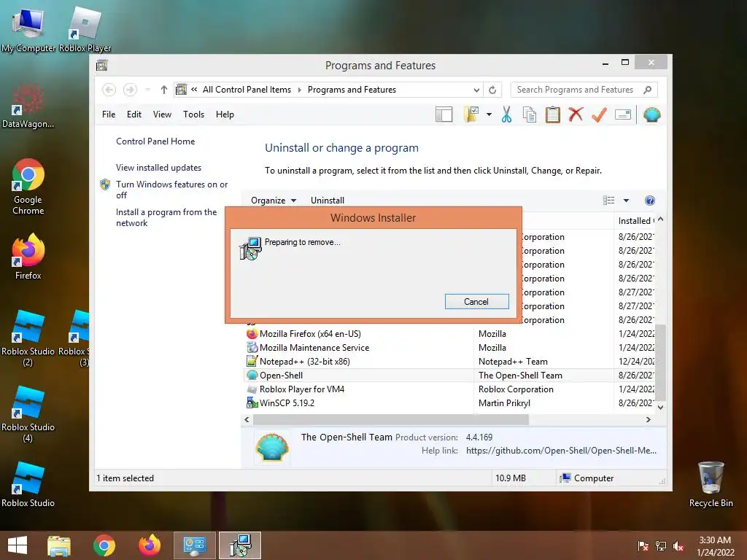This screenshot has width=747, height=560.
Task: Select the Open-Shell program entry
Action: point(449,376)
